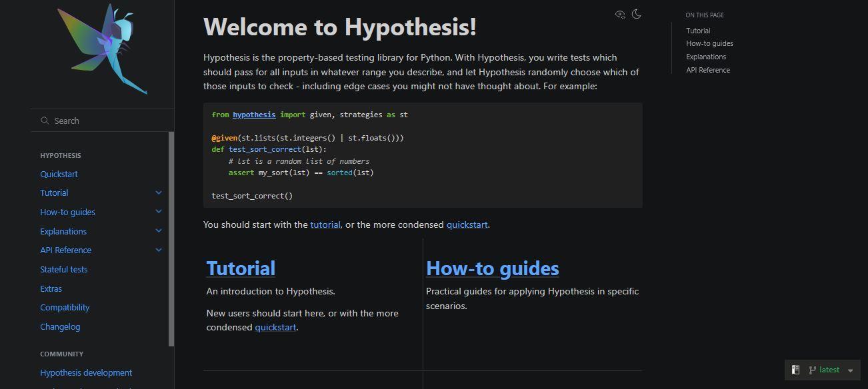This screenshot has width=868, height=389.
Task: Click the large Tutorial card heading
Action: [x=241, y=268]
